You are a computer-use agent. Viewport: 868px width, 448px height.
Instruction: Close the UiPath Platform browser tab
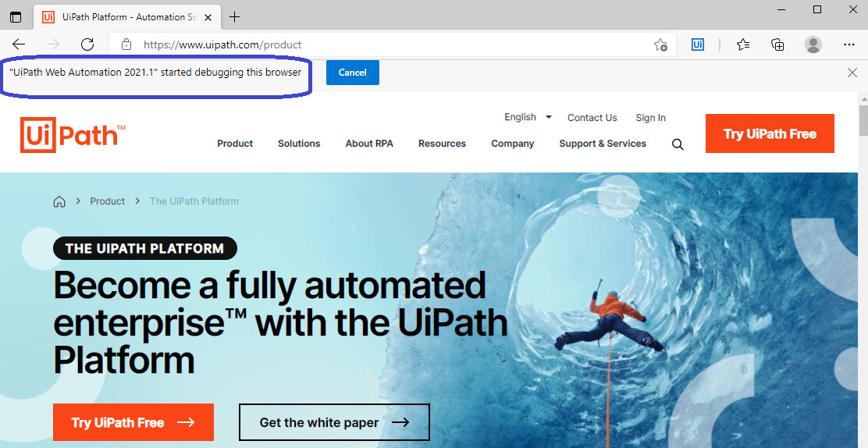pos(208,17)
